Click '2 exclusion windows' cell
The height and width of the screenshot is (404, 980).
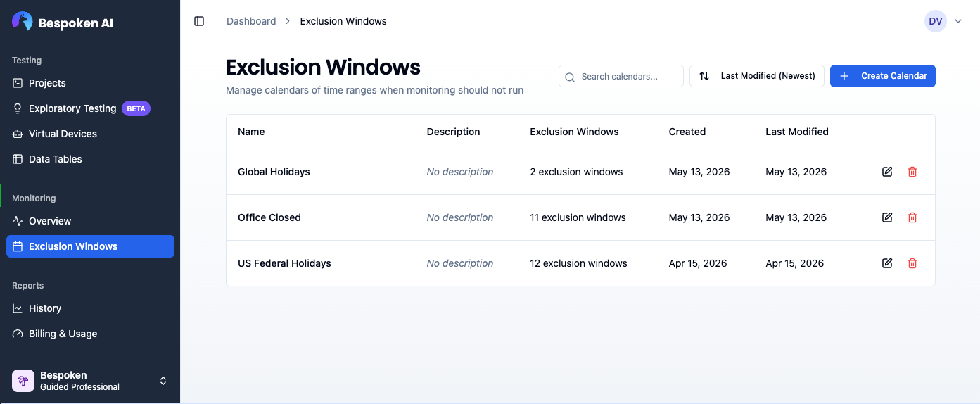click(577, 172)
